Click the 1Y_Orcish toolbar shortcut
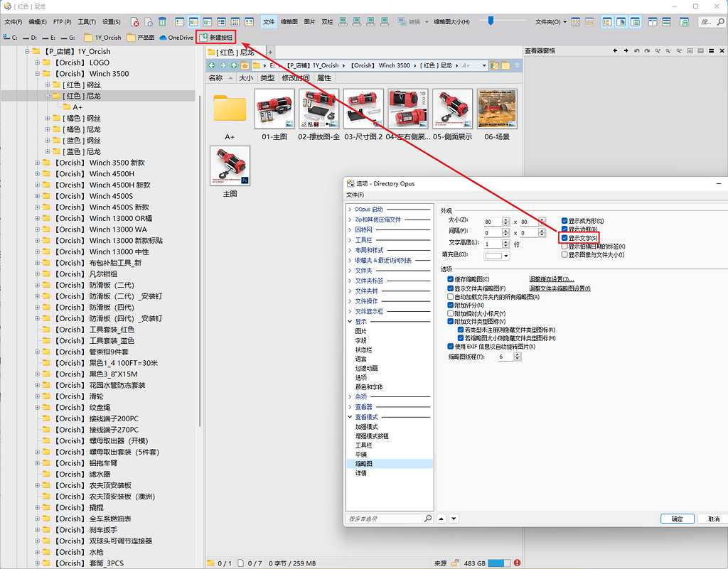Image resolution: width=728 pixels, height=569 pixels. point(105,38)
